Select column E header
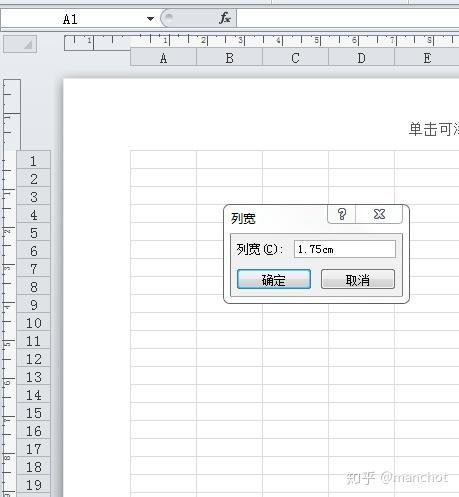This screenshot has height=497, width=459. [x=427, y=58]
